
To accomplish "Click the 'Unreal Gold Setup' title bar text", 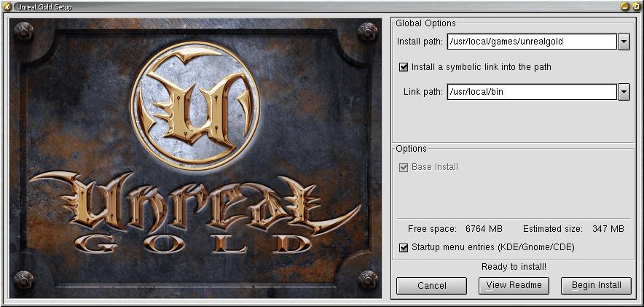I will [44, 7].
